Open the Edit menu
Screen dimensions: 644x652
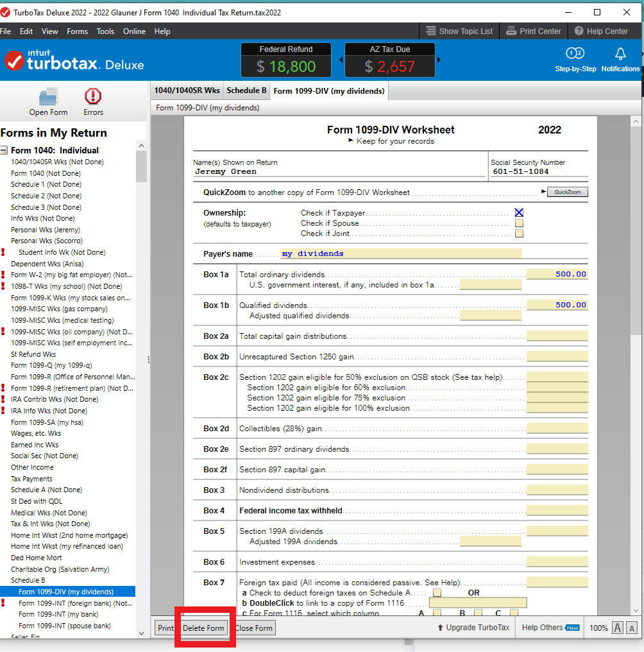coord(26,31)
